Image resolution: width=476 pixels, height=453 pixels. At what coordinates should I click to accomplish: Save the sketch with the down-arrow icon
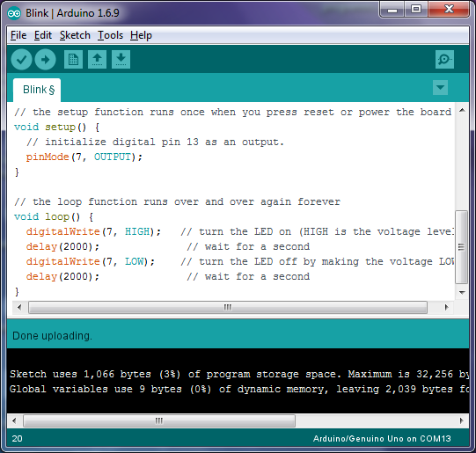pos(121,60)
